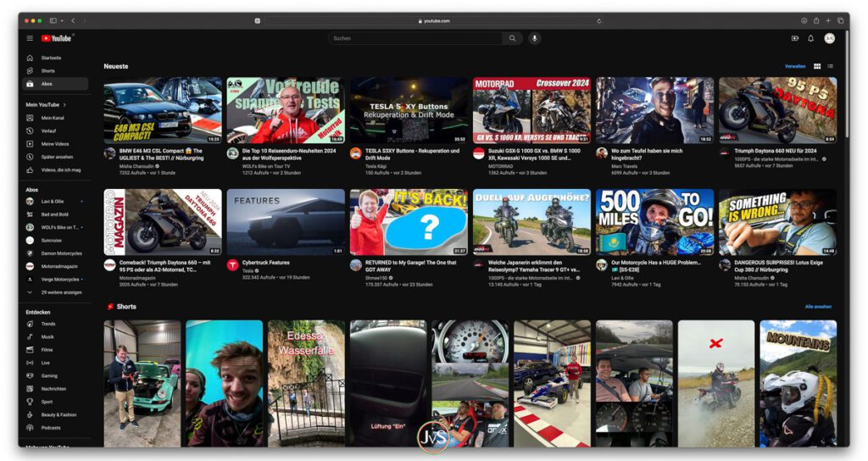Click Tesla channel avatar beside Cybertruck Features
Viewport: 868px width, 461px height.
[x=233, y=265]
